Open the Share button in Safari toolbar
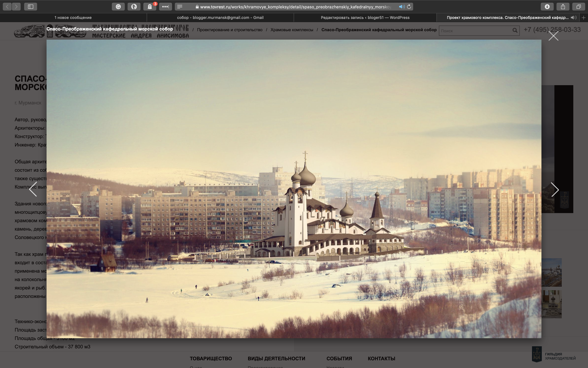The height and width of the screenshot is (368, 588). [563, 7]
